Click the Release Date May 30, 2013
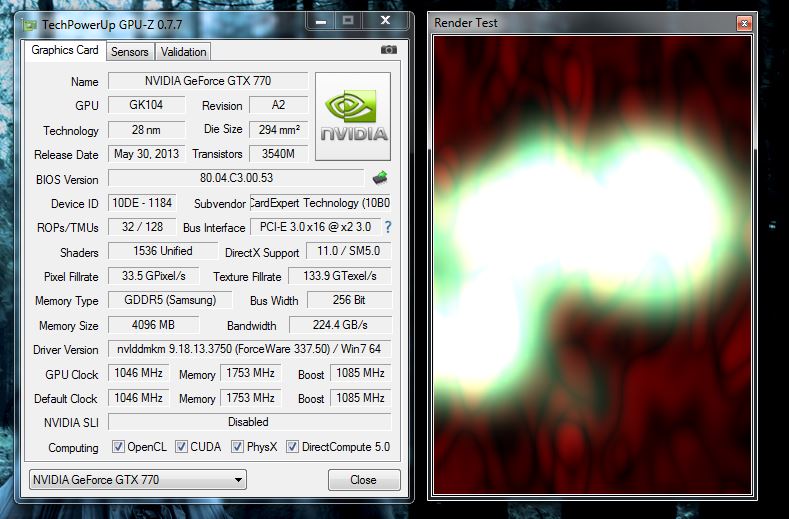789x519 pixels. point(146,154)
